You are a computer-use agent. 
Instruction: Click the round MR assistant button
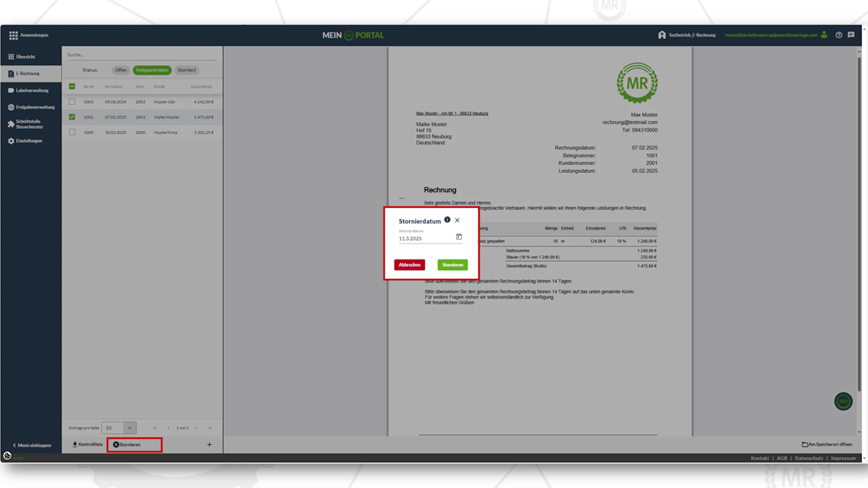click(x=843, y=401)
